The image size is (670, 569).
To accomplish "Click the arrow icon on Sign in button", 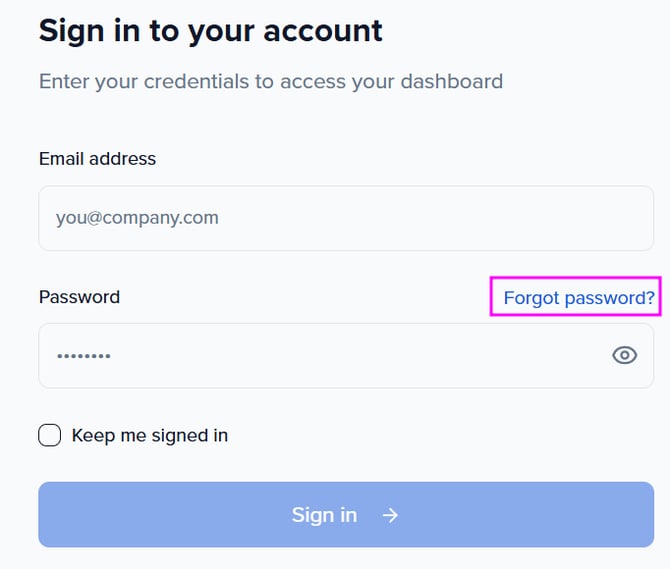I will pyautogui.click(x=390, y=515).
